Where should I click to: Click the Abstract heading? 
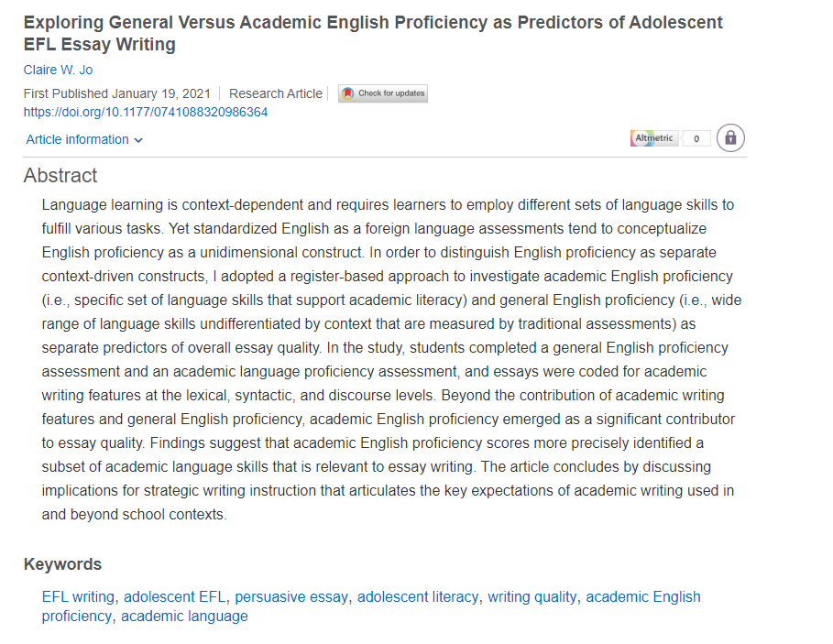pos(60,176)
